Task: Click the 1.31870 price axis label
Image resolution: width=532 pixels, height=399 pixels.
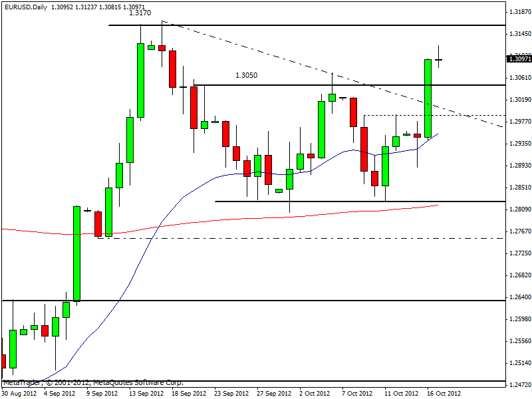Action: click(x=519, y=12)
